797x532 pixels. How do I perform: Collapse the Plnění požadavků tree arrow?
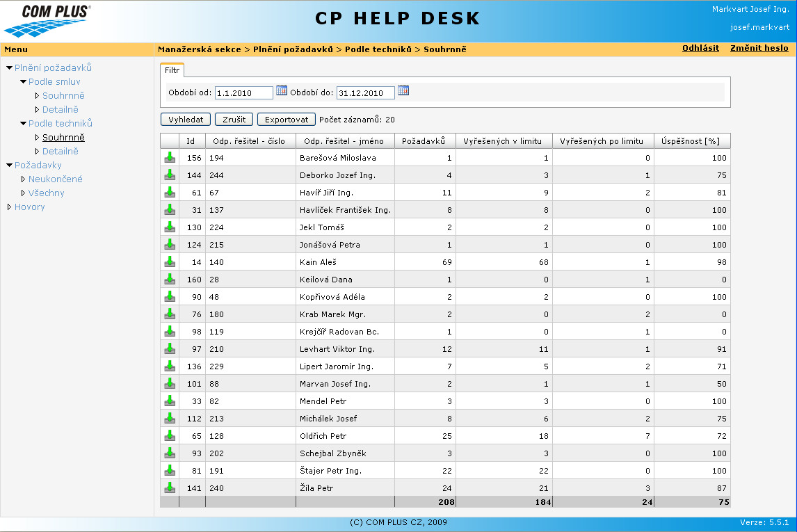pos(9,67)
